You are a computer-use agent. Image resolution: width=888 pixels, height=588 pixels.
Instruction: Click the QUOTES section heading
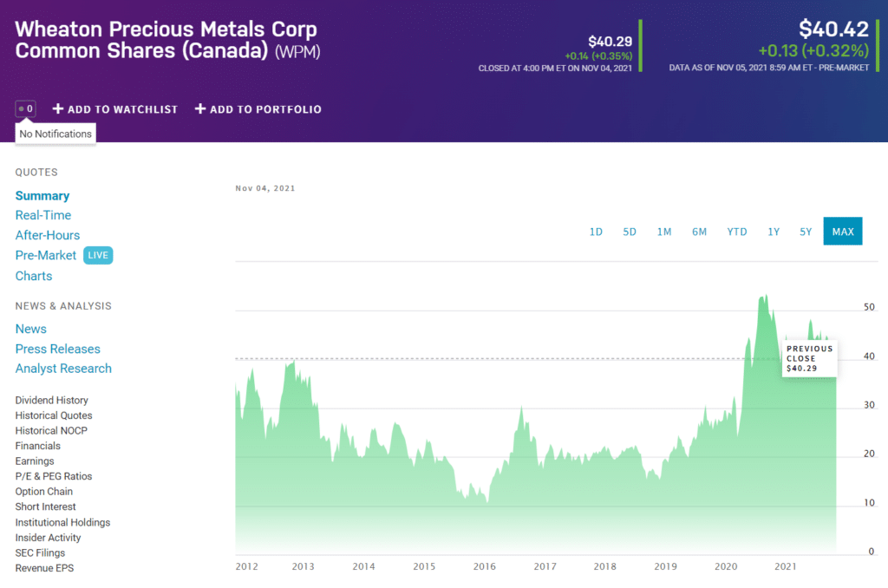click(x=36, y=173)
